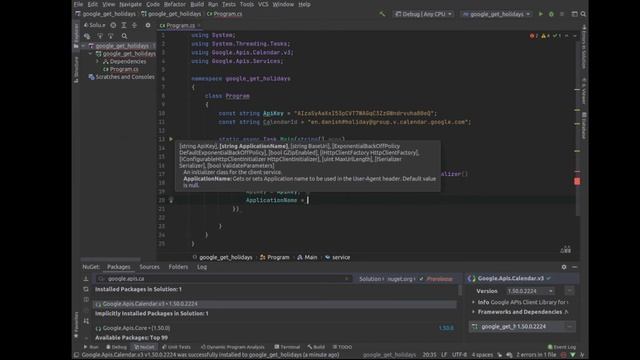Click the Main breadcrumb below editor
Screen dimensions: 640x360
click(307, 257)
